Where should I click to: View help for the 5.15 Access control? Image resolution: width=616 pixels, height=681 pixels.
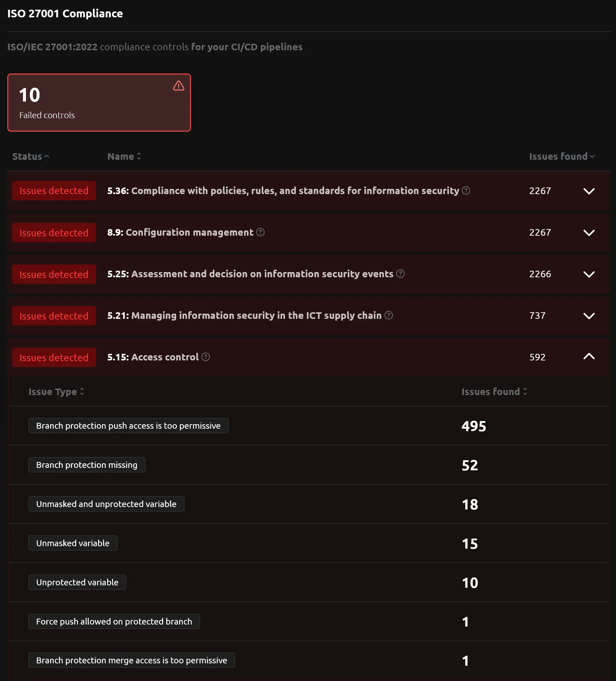point(205,357)
